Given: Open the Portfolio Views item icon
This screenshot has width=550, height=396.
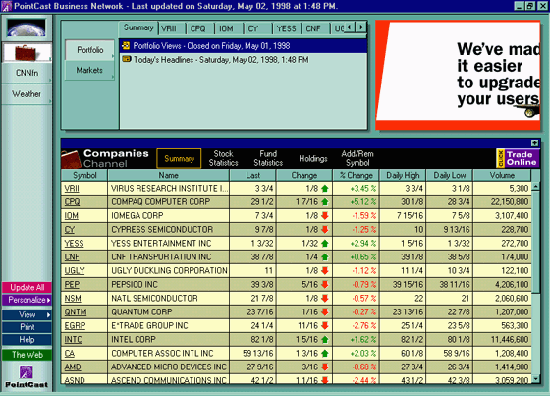Looking at the screenshot, I should click(x=126, y=46).
